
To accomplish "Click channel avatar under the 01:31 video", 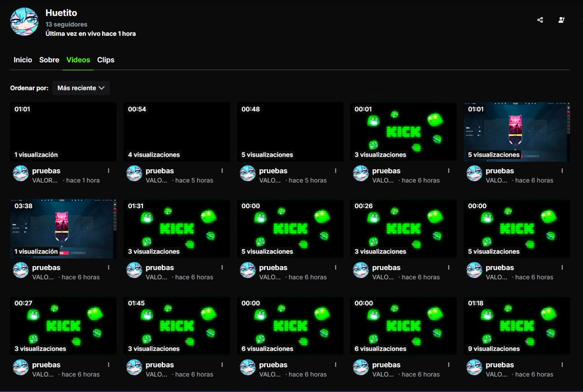I will pyautogui.click(x=134, y=270).
